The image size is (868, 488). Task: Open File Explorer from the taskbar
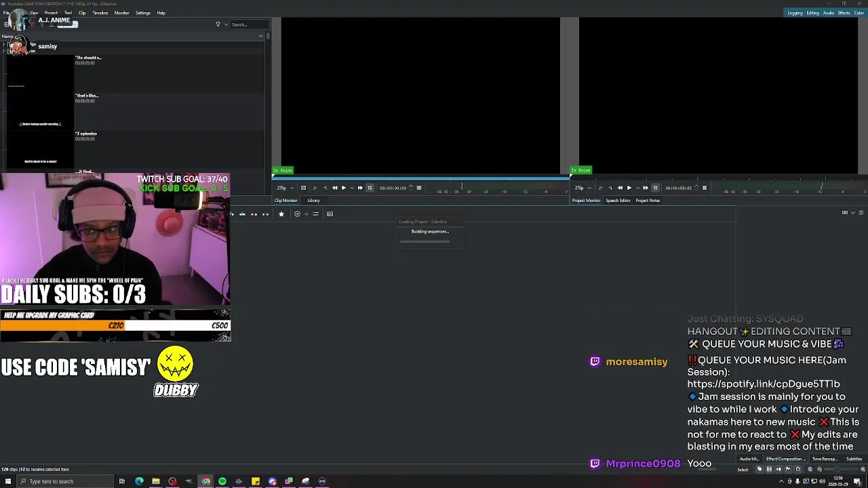[x=156, y=481]
